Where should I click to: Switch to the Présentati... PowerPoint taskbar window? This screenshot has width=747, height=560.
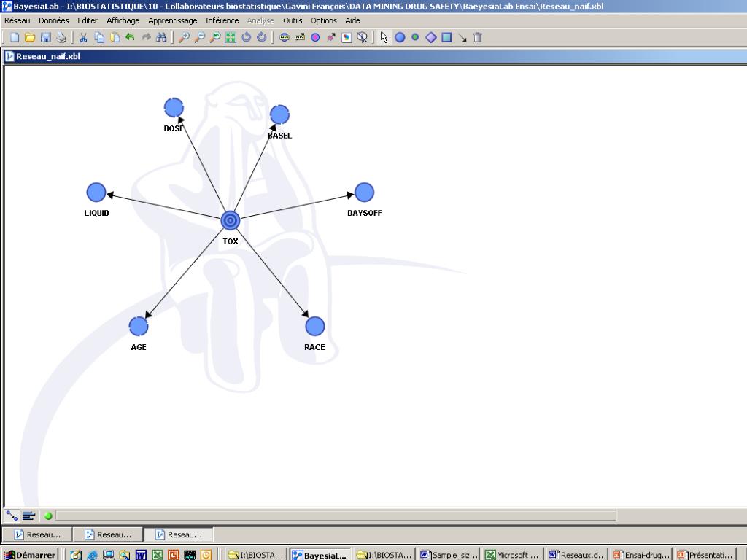(x=705, y=555)
